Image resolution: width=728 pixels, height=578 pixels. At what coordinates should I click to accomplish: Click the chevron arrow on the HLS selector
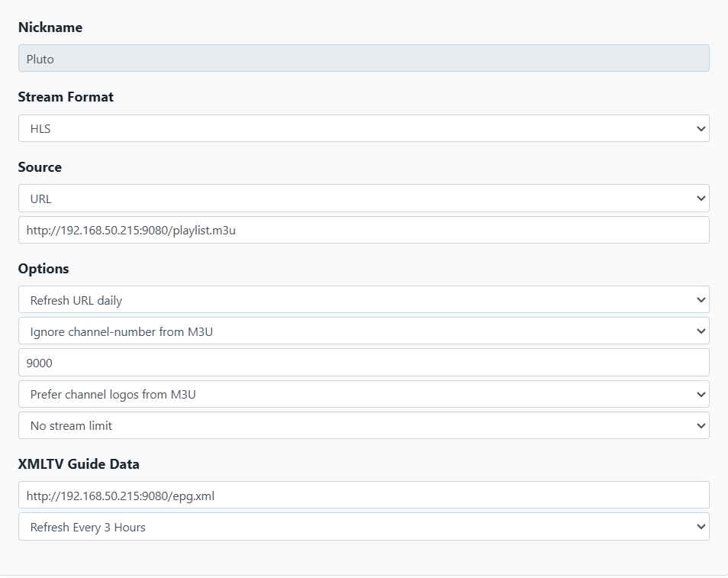coord(701,128)
